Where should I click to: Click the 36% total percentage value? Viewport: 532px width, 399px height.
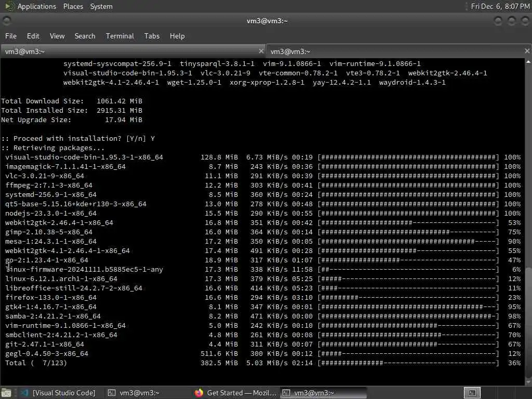(x=514, y=363)
